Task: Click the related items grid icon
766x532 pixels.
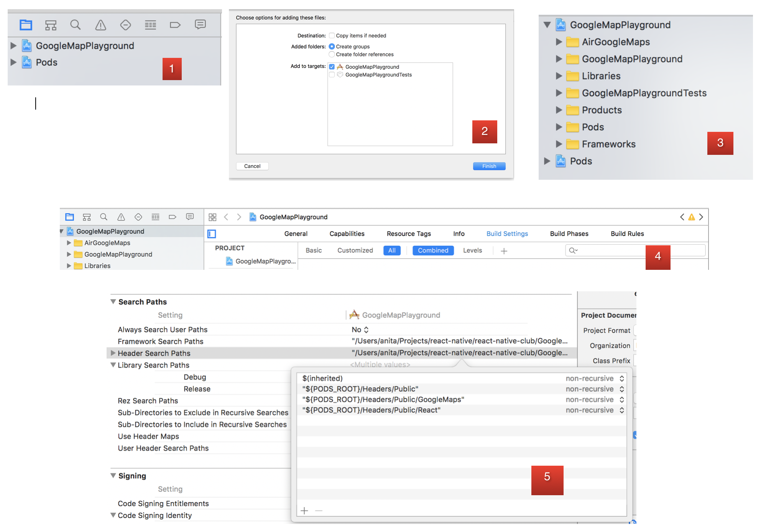Action: click(212, 217)
